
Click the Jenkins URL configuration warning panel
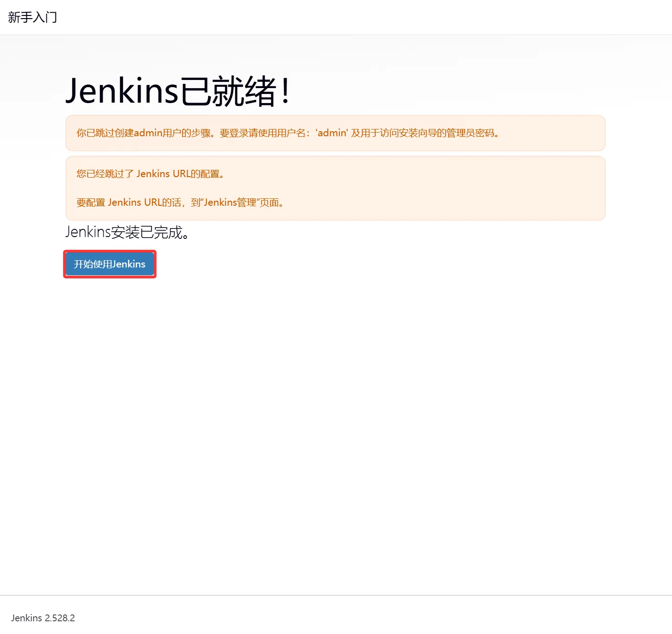point(335,188)
